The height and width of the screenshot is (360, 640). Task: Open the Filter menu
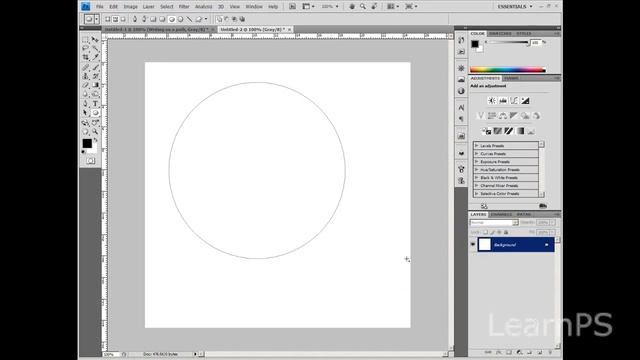tap(184, 7)
